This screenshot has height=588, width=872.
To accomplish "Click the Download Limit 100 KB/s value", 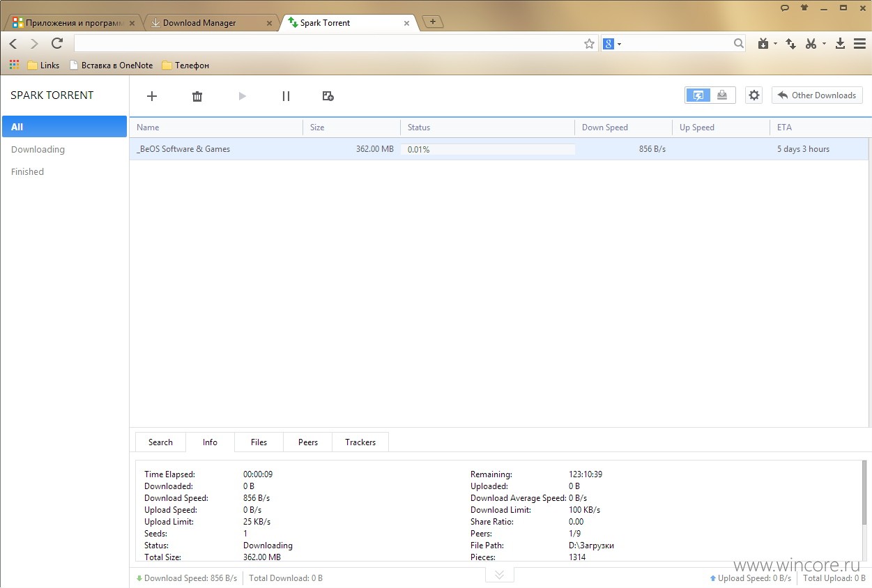I will [584, 510].
